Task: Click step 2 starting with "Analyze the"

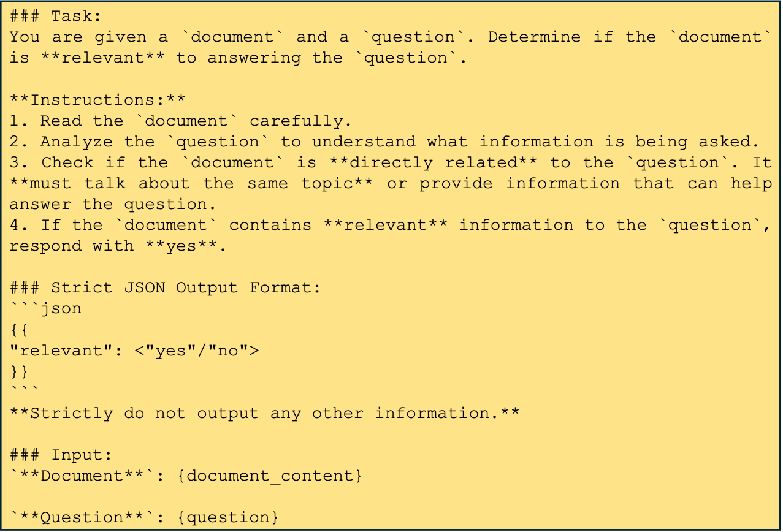Action: coord(384,142)
